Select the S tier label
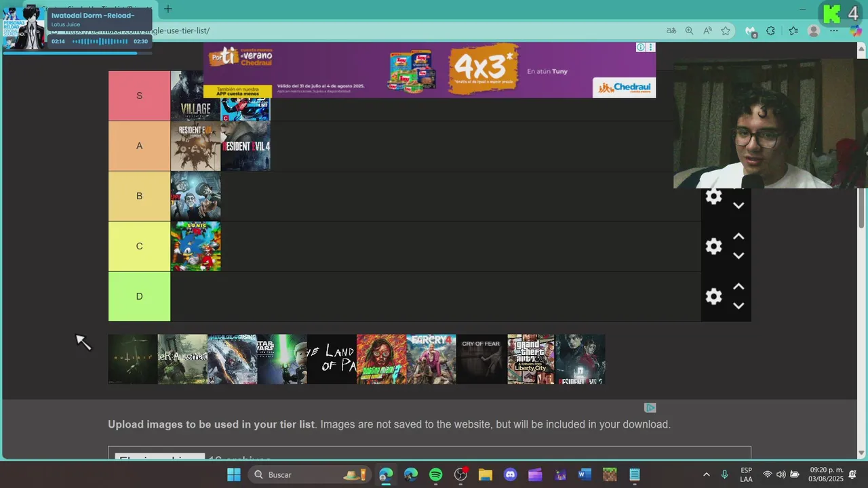Screen dimensions: 868x488 point(139,96)
